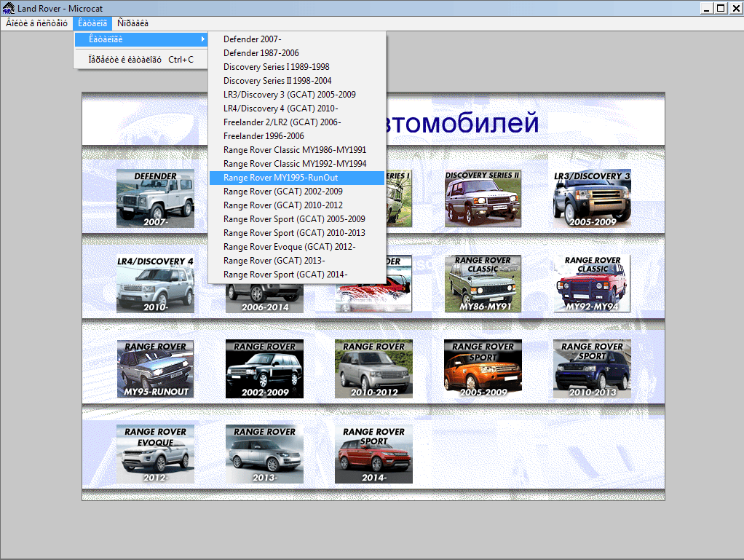Select Defender 2007- from the catalog menu

pos(296,39)
